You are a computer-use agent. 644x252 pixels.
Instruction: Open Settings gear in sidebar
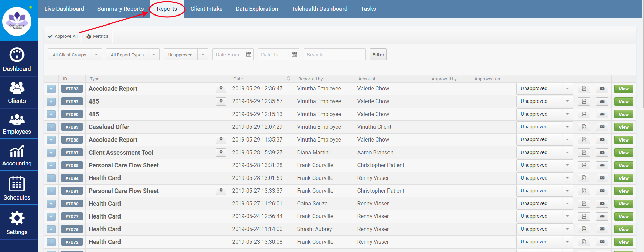(x=17, y=223)
